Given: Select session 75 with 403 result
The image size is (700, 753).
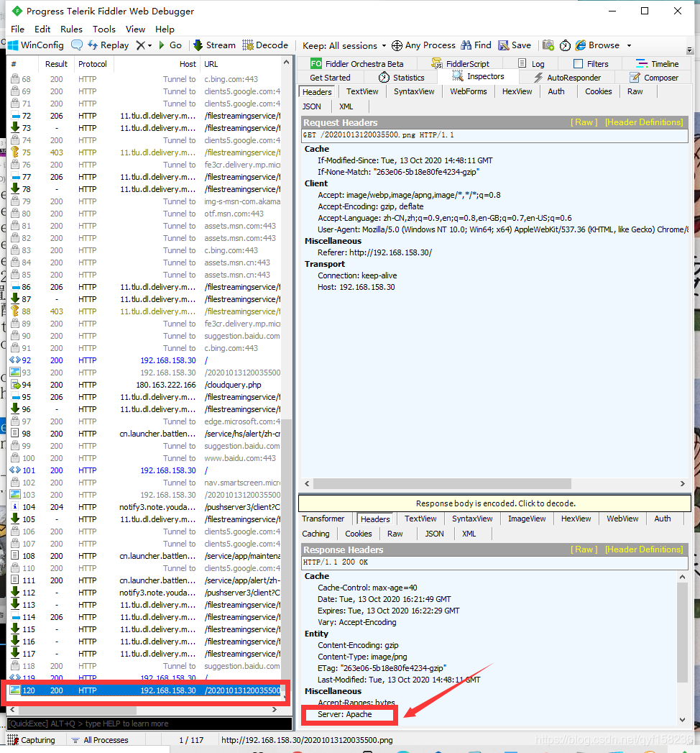Looking at the screenshot, I should 145,152.
